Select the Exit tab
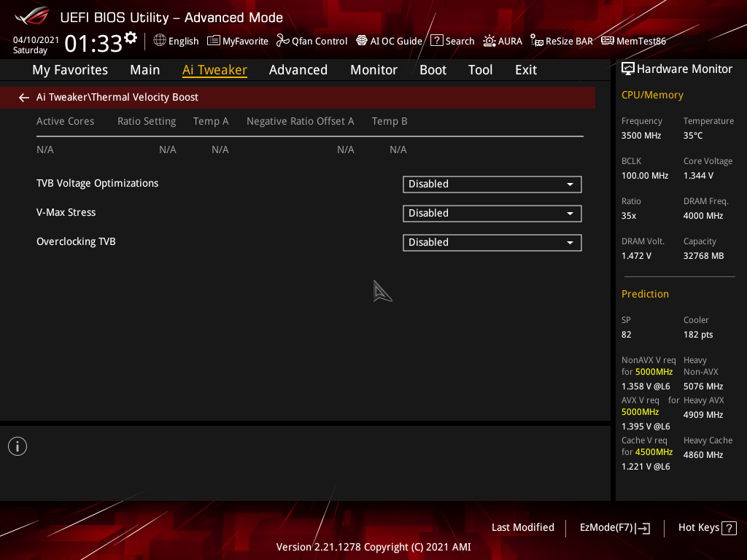Image resolution: width=747 pixels, height=560 pixels. (526, 70)
